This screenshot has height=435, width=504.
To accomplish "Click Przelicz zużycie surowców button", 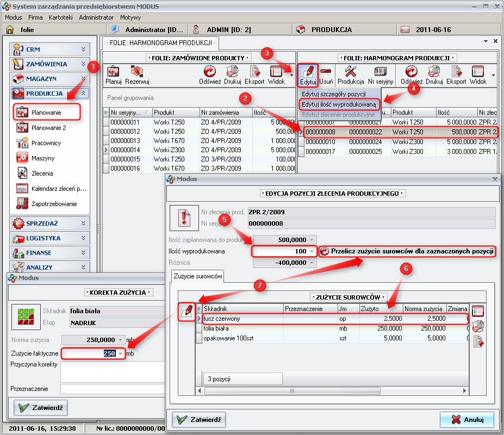I will pos(407,251).
